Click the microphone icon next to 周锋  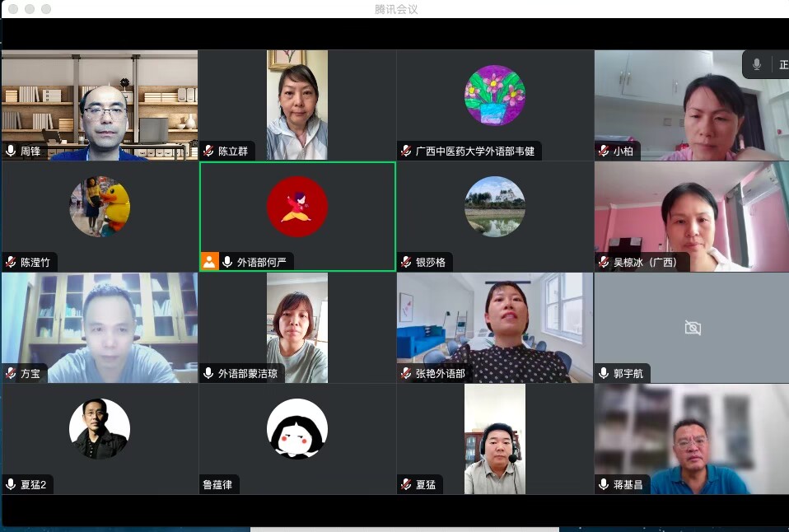tap(11, 152)
